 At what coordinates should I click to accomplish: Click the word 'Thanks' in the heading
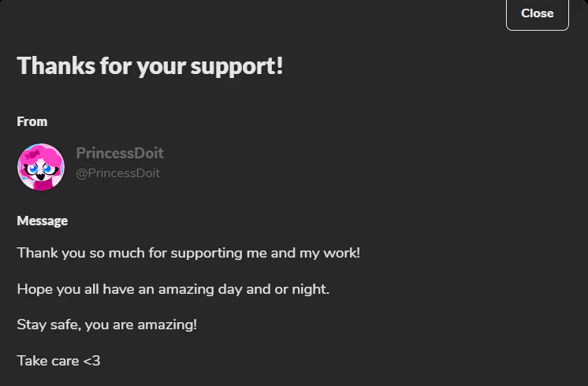(56, 65)
